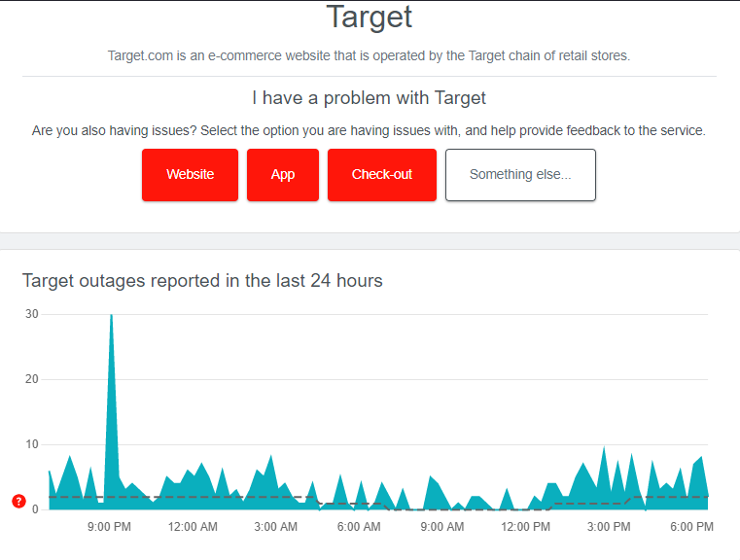Click the 3:00 AM axis label
This screenshot has height=560, width=740.
pyautogui.click(x=275, y=527)
